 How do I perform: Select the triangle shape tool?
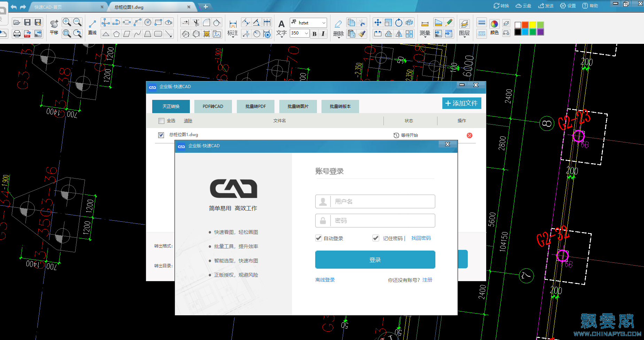(x=106, y=34)
